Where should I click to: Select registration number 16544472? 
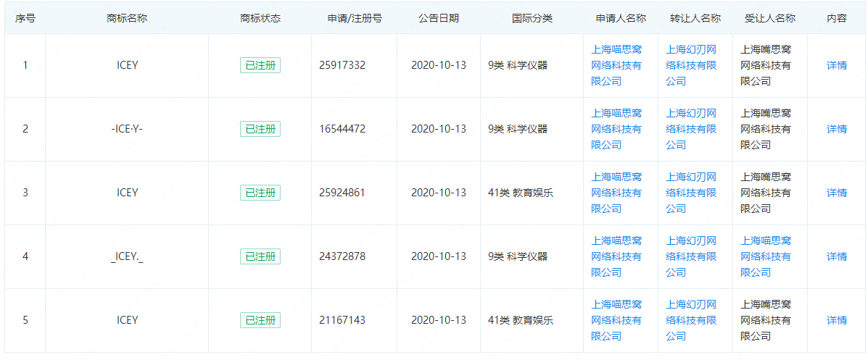click(x=342, y=129)
